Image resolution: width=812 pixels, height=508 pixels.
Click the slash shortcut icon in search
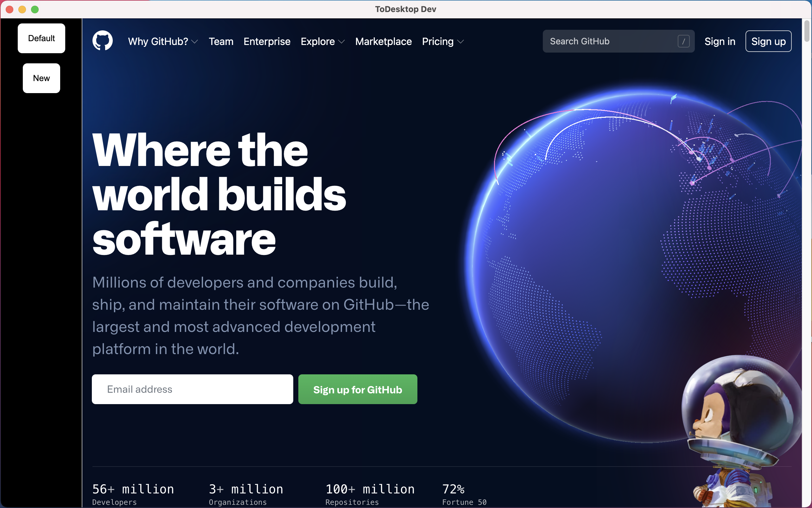[683, 41]
